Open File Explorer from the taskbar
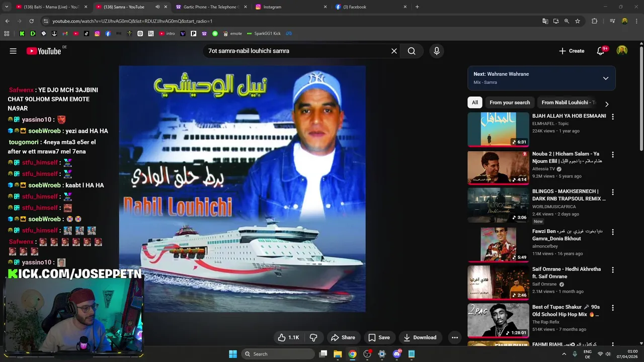644x362 pixels. (338, 354)
